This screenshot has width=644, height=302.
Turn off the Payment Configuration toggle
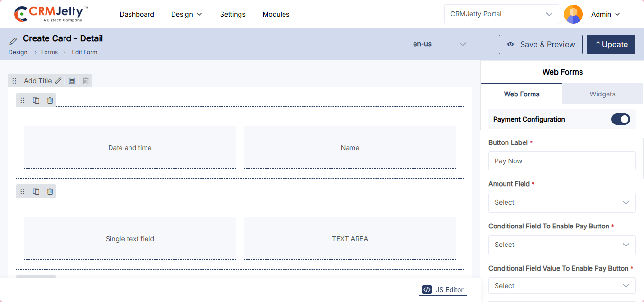click(x=620, y=119)
